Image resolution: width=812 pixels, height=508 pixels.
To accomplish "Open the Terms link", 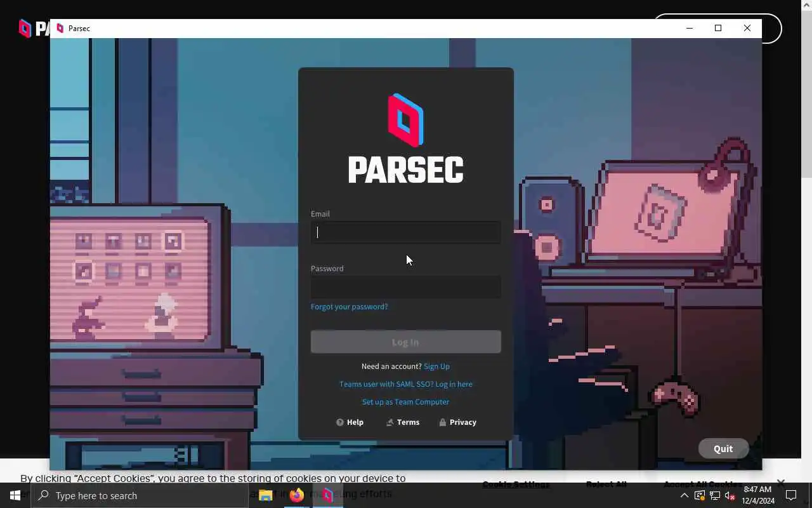I will tap(403, 422).
